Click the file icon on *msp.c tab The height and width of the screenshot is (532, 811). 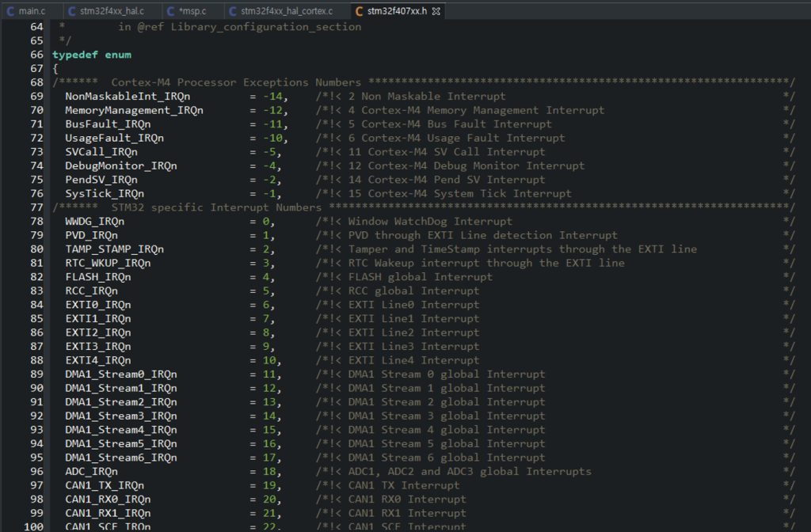click(171, 11)
